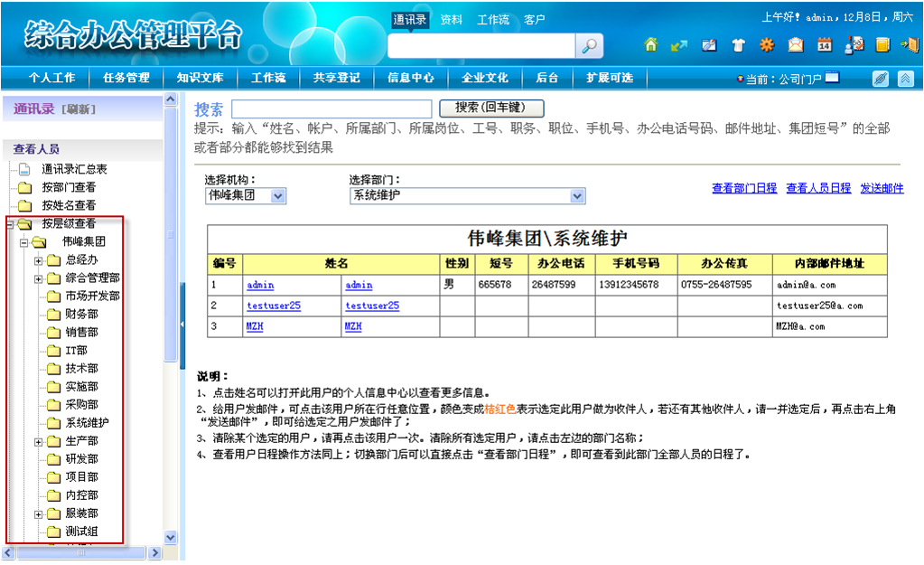Click the tree horizontal scroll right arrow
The width and height of the screenshot is (924, 565).
[x=155, y=553]
